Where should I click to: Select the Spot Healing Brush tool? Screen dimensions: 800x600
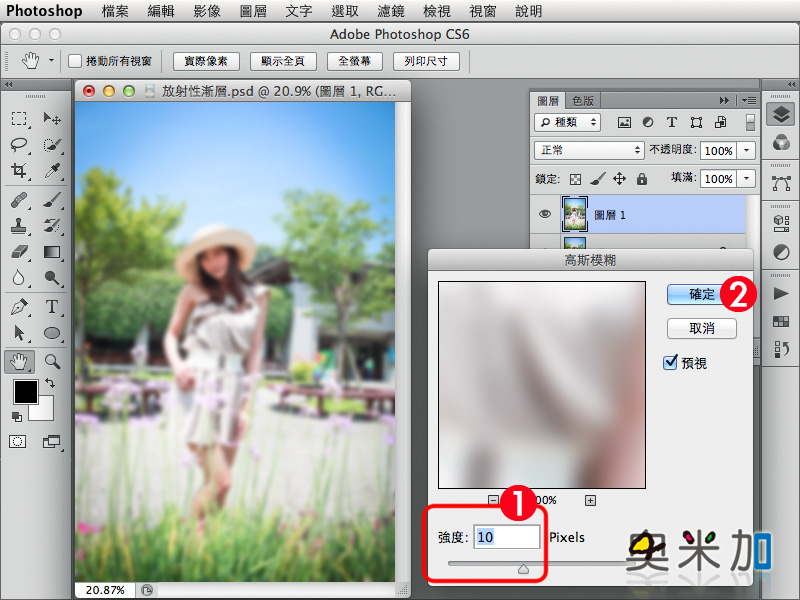[x=19, y=200]
